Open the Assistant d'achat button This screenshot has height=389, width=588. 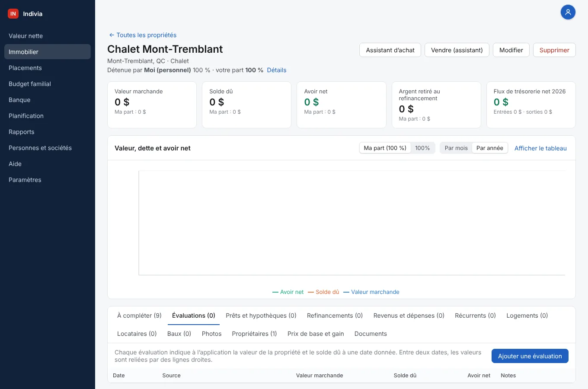click(390, 50)
